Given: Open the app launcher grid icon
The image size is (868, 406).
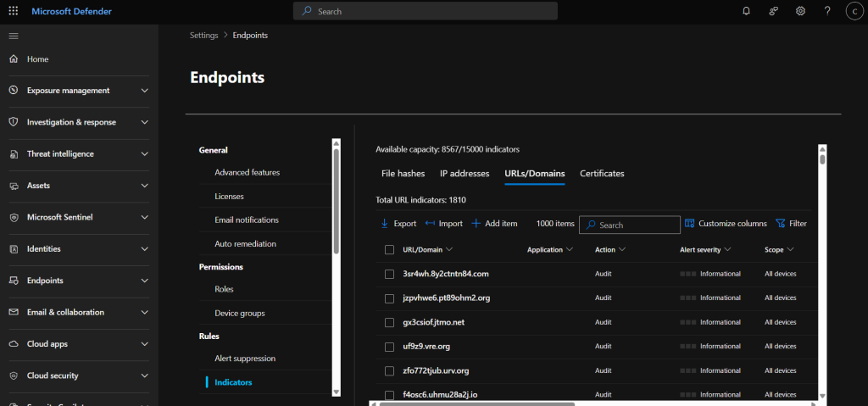Looking at the screenshot, I should [14, 11].
